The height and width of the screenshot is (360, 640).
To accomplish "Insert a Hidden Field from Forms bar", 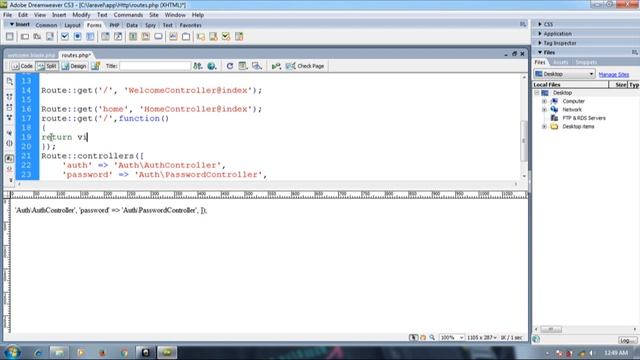I will [x=37, y=37].
